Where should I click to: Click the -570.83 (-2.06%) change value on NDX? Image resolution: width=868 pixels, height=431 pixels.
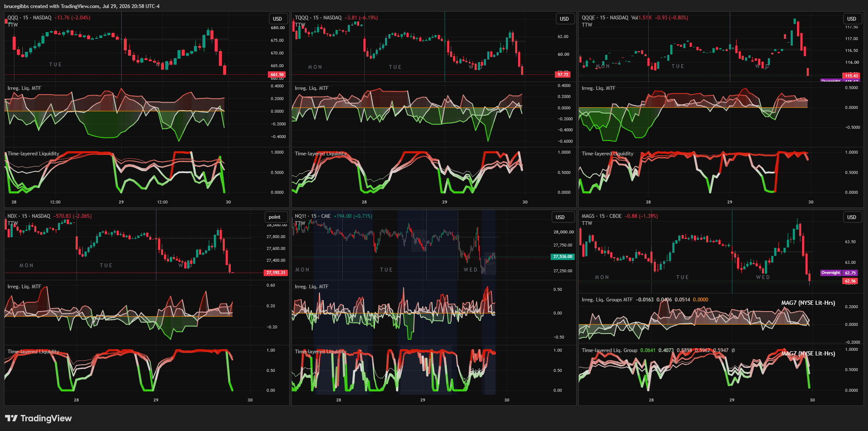tap(72, 216)
